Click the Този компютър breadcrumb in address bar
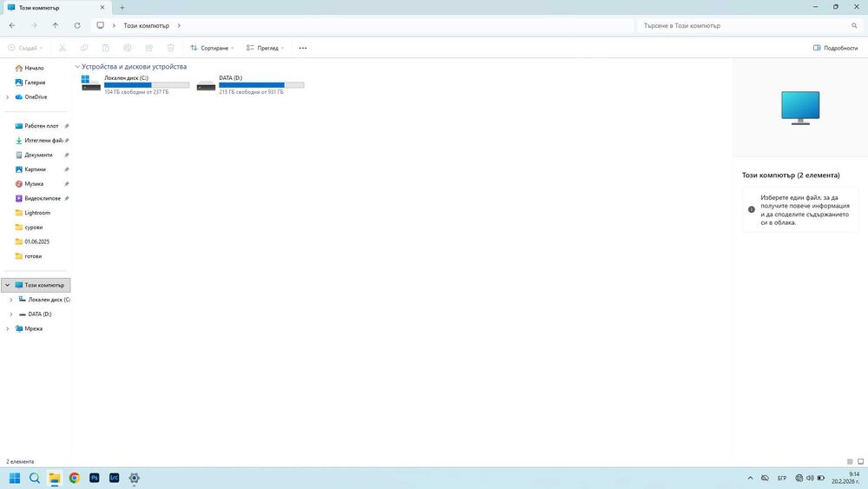Image resolution: width=868 pixels, height=489 pixels. coord(146,25)
